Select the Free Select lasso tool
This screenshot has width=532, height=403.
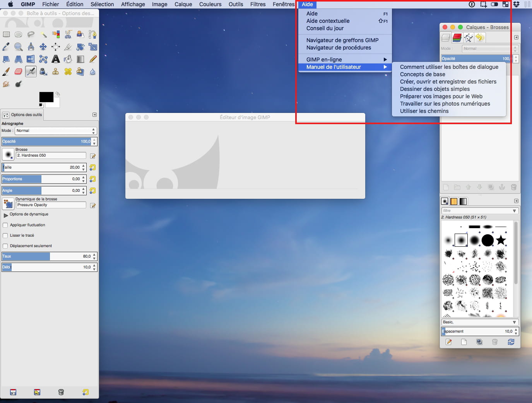(x=31, y=34)
